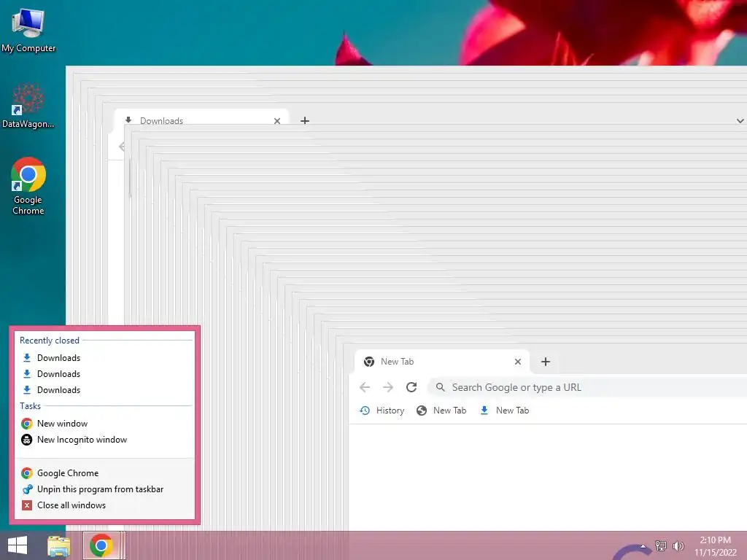
Task: Click the first Downloads entry in Recently closed
Action: click(x=105, y=357)
